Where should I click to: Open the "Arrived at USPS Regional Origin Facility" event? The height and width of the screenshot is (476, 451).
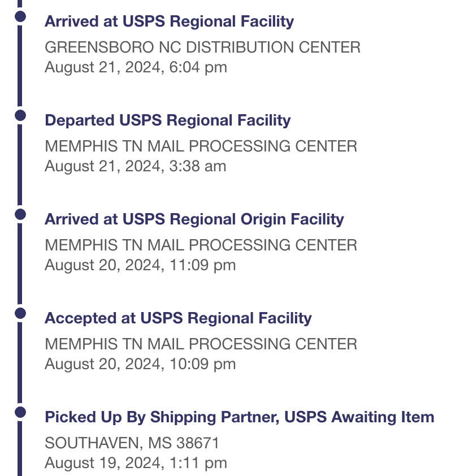pyautogui.click(x=194, y=219)
